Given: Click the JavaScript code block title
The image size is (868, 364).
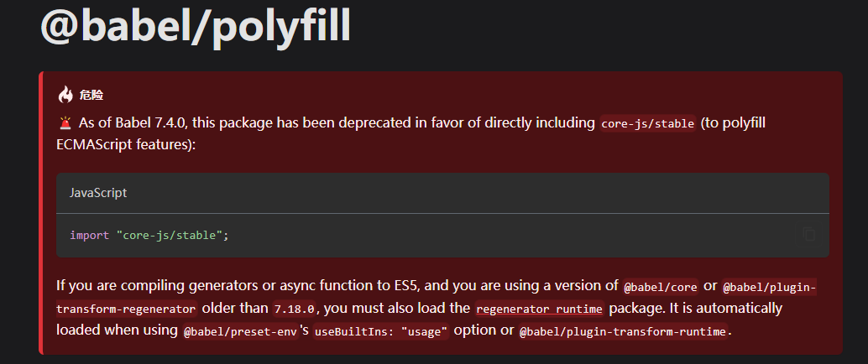Looking at the screenshot, I should coord(98,193).
